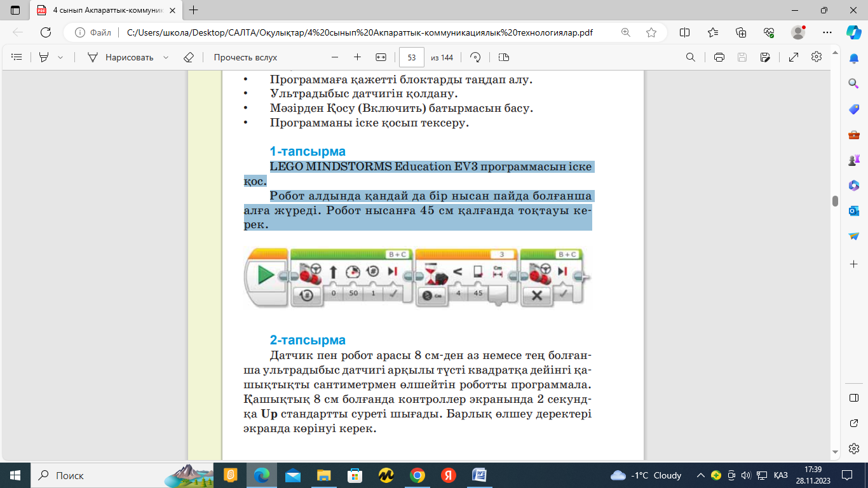Open the page view options
Viewport: 868px width, 488px height.
pos(504,57)
